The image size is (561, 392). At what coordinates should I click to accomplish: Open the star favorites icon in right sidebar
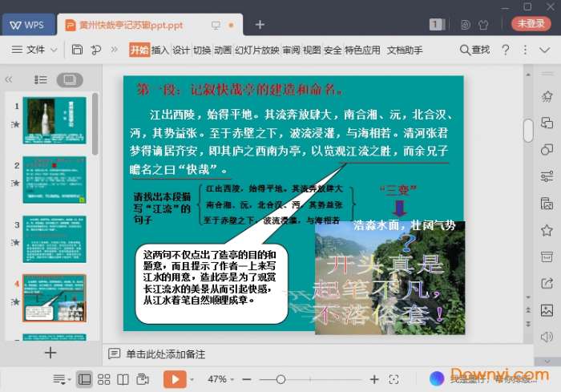pos(547,230)
